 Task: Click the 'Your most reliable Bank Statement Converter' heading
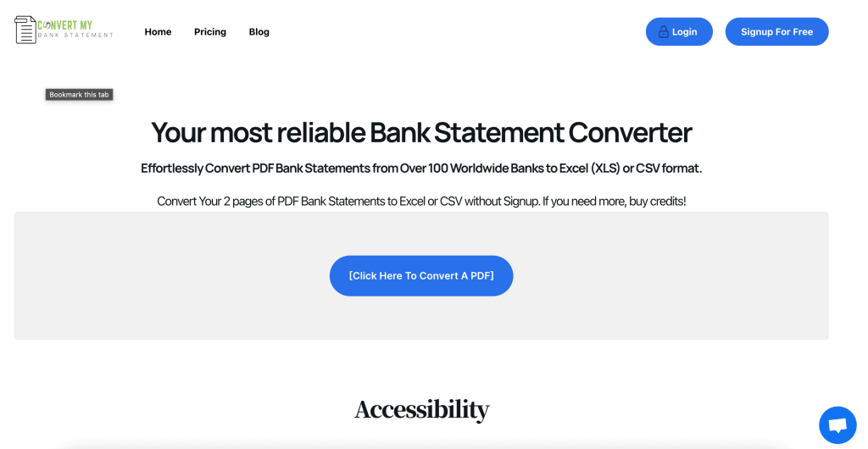point(421,133)
